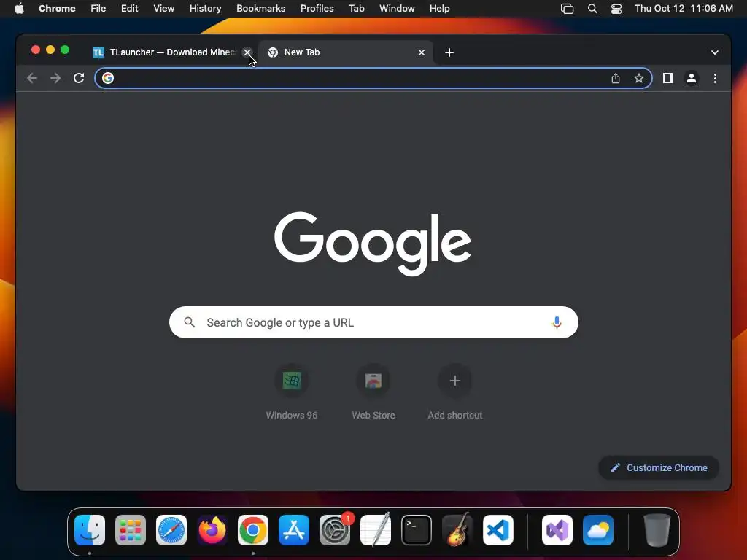Image resolution: width=747 pixels, height=560 pixels.
Task: Click Chrome icon in the Dock
Action: 253,530
